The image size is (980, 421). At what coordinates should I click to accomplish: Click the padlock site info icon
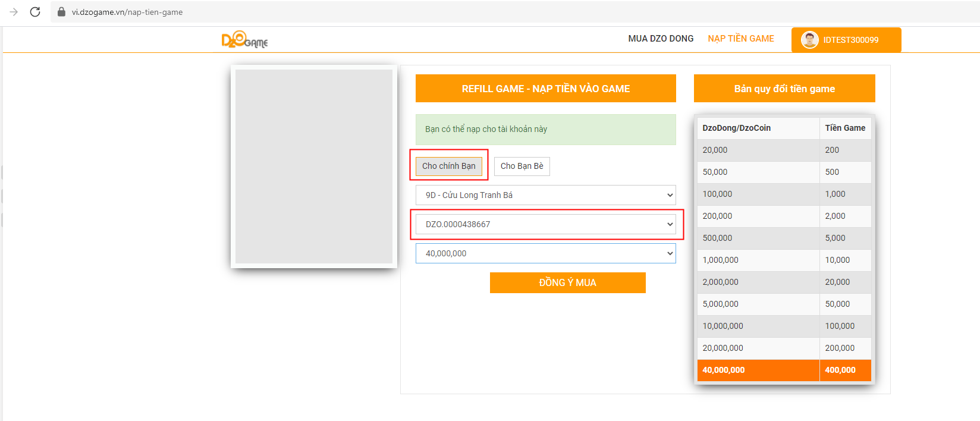tap(61, 12)
